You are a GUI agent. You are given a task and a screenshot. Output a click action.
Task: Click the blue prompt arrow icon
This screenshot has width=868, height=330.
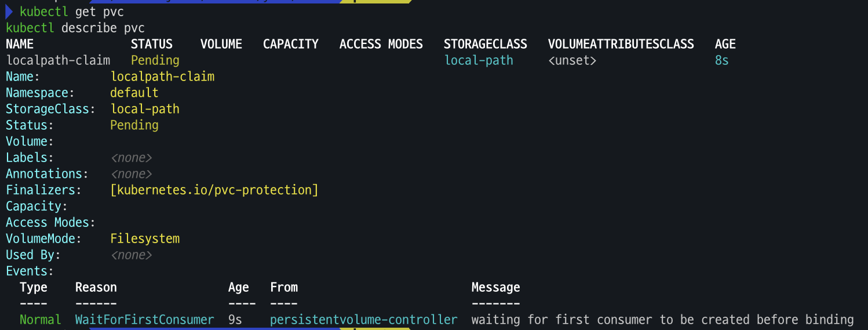[x=9, y=12]
